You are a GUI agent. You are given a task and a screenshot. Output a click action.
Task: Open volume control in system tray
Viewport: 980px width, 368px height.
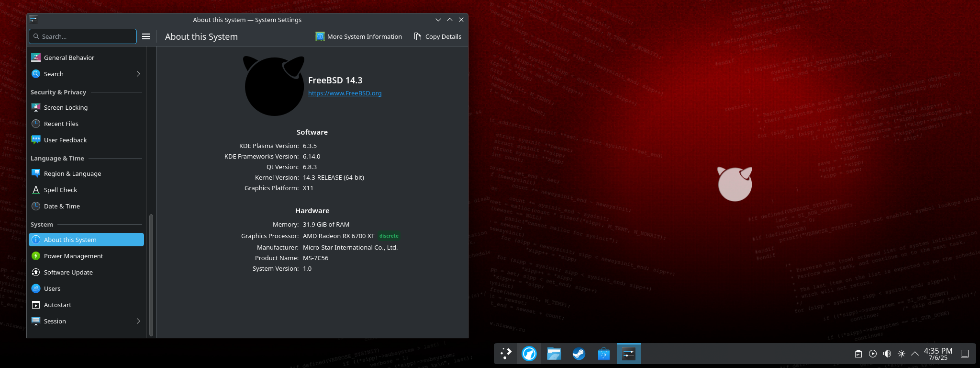pyautogui.click(x=887, y=354)
